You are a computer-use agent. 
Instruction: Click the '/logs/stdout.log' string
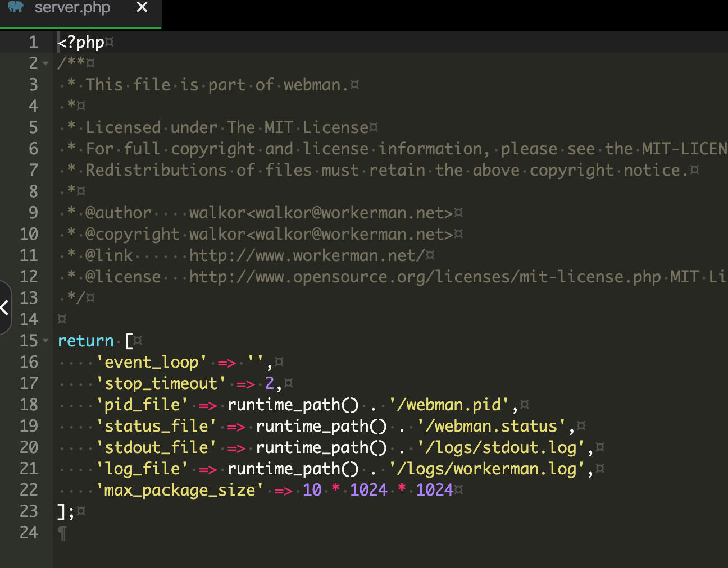click(x=501, y=448)
